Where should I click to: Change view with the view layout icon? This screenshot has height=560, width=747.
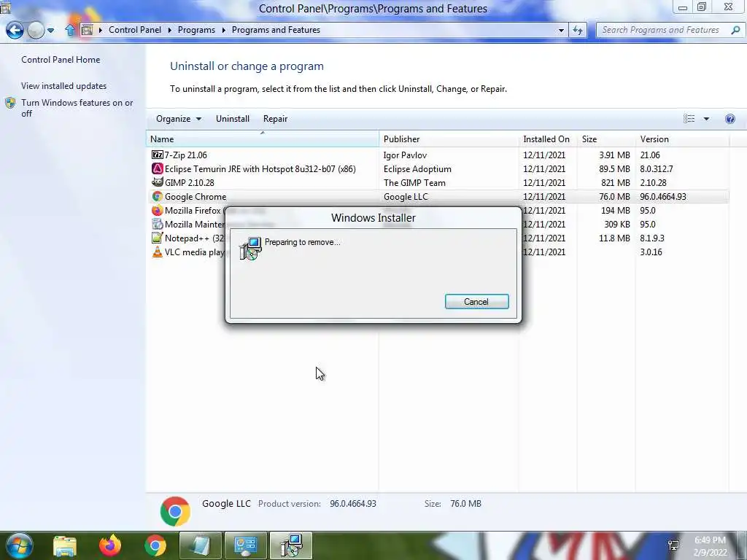tap(689, 119)
